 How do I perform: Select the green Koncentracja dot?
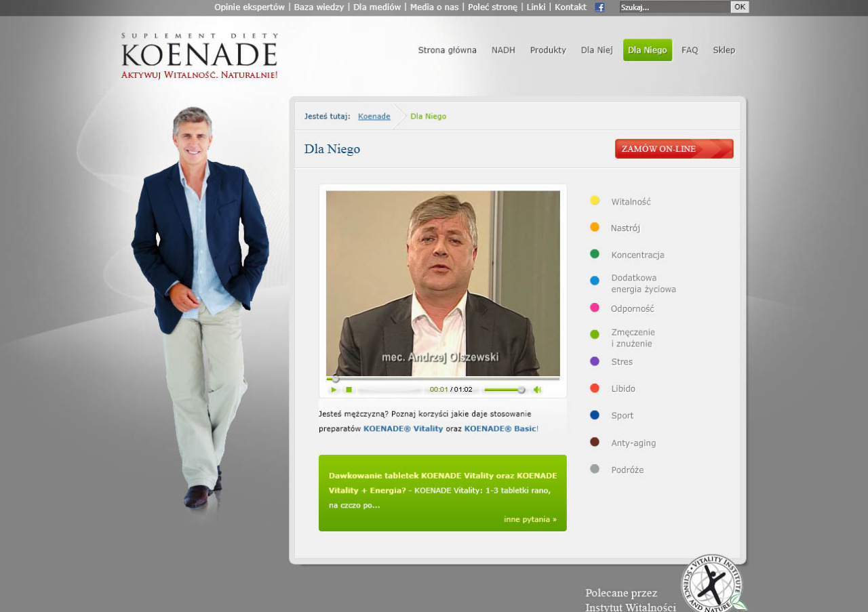595,254
